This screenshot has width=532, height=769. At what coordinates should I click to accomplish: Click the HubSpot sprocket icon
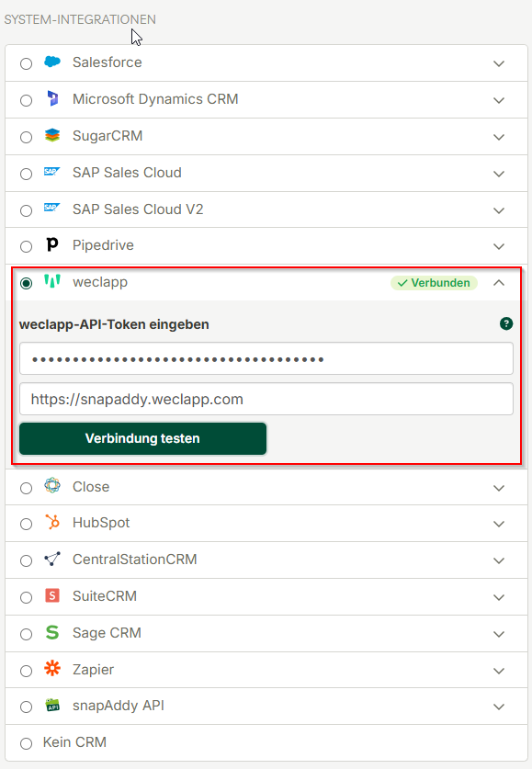[52, 522]
